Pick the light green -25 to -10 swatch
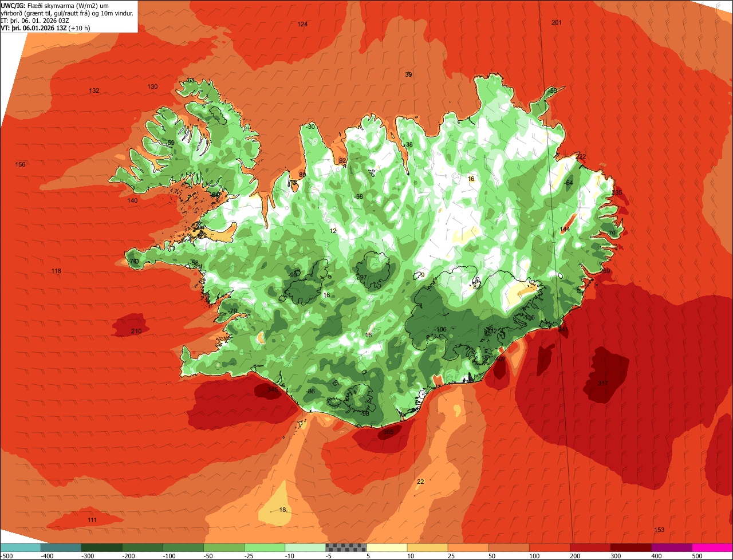Viewport: 733px width, 560px height. pyautogui.click(x=265, y=547)
